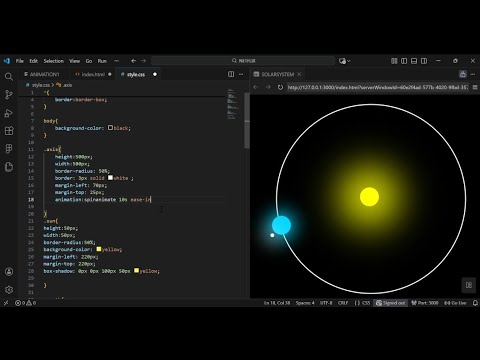Open the preview browser hamburger menu
480x360 pixels.
[x=475, y=87]
